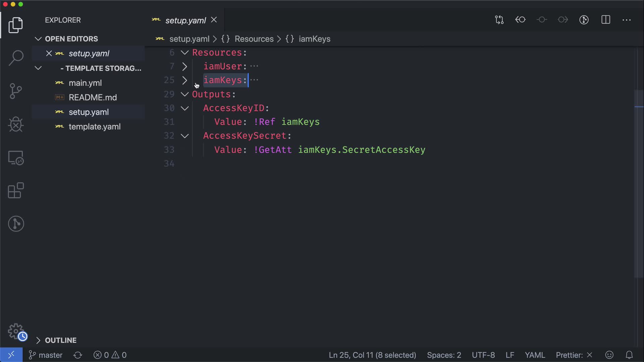The width and height of the screenshot is (644, 362).
Task: Change YAML language mode in status bar
Action: 535,355
